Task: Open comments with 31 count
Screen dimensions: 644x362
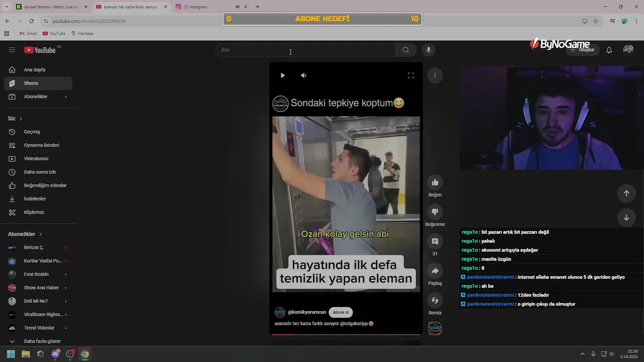Action: pyautogui.click(x=435, y=241)
